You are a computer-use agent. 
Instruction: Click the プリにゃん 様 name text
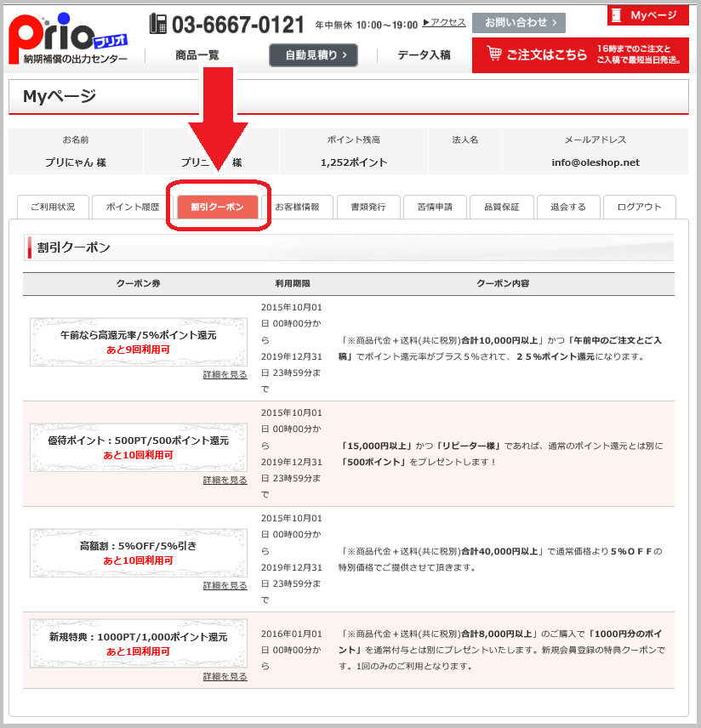(75, 162)
